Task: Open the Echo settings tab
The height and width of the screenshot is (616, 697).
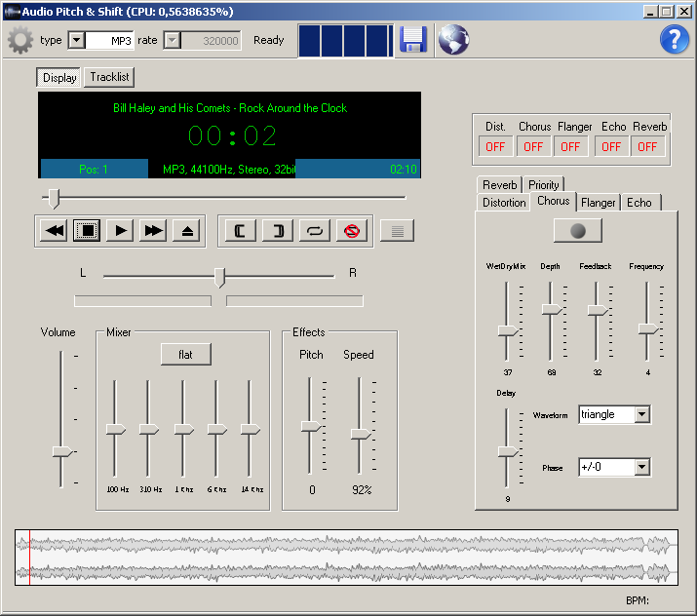Action: [639, 203]
